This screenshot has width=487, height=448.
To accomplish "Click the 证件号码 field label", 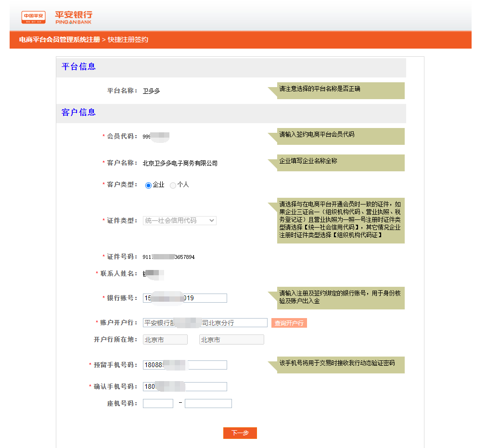I will coord(122,256).
